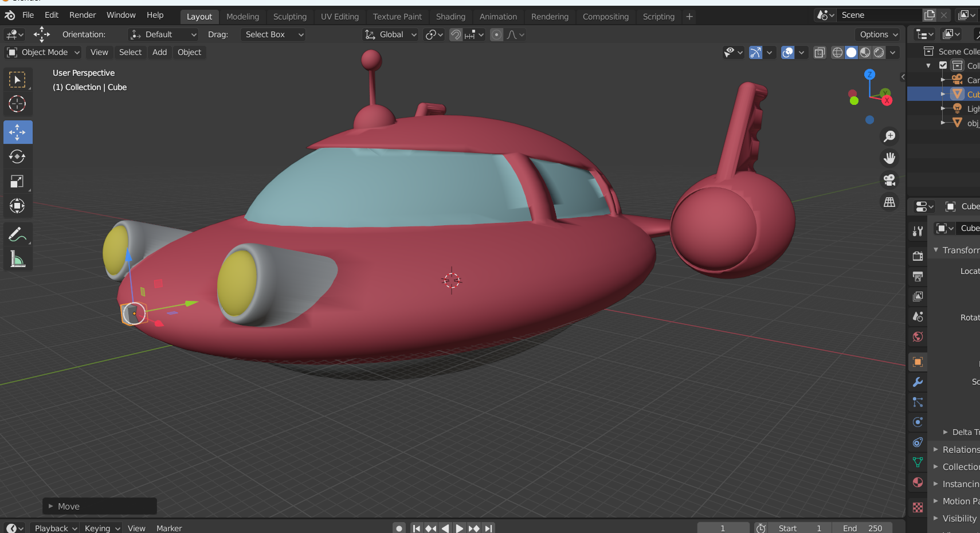Toggle snapping with the magnet icon
This screenshot has height=533, width=980.
[456, 34]
